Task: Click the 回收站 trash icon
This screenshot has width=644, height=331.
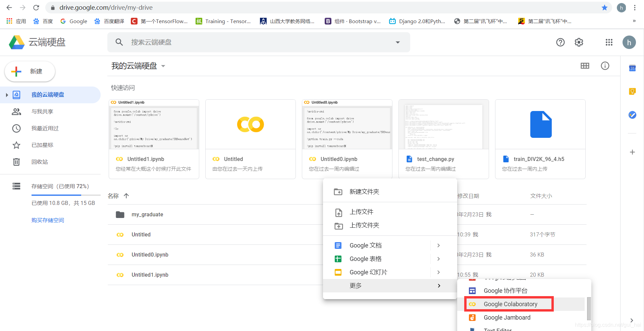Action: click(16, 162)
